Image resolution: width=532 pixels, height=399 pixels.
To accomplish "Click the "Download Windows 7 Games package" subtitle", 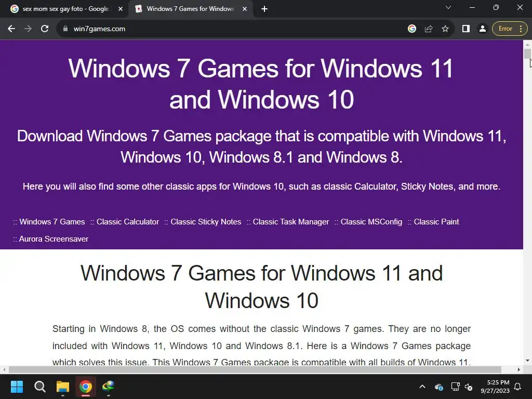I will click(x=262, y=147).
